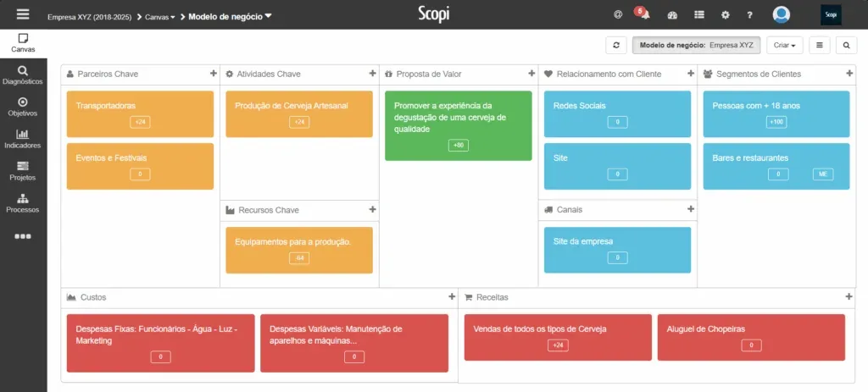Screen dimensions: 868x392
Task: Click Modelo de negócio: Empresa XYZ button
Action: click(x=697, y=46)
